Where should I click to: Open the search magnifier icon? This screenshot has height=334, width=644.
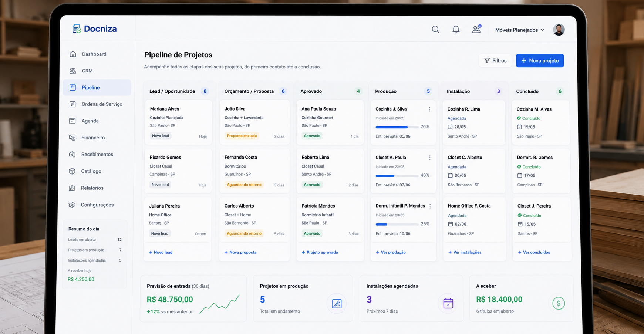coord(435,30)
